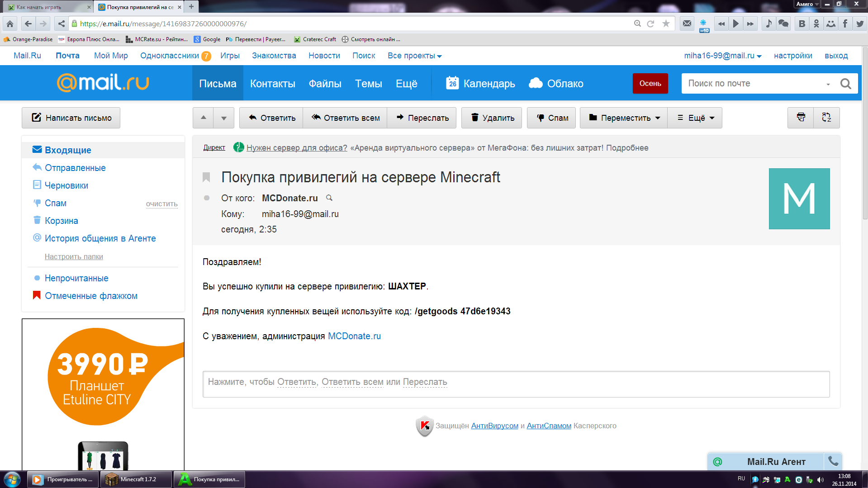Click the Осень theme button
This screenshot has width=868, height=488.
[x=650, y=83]
